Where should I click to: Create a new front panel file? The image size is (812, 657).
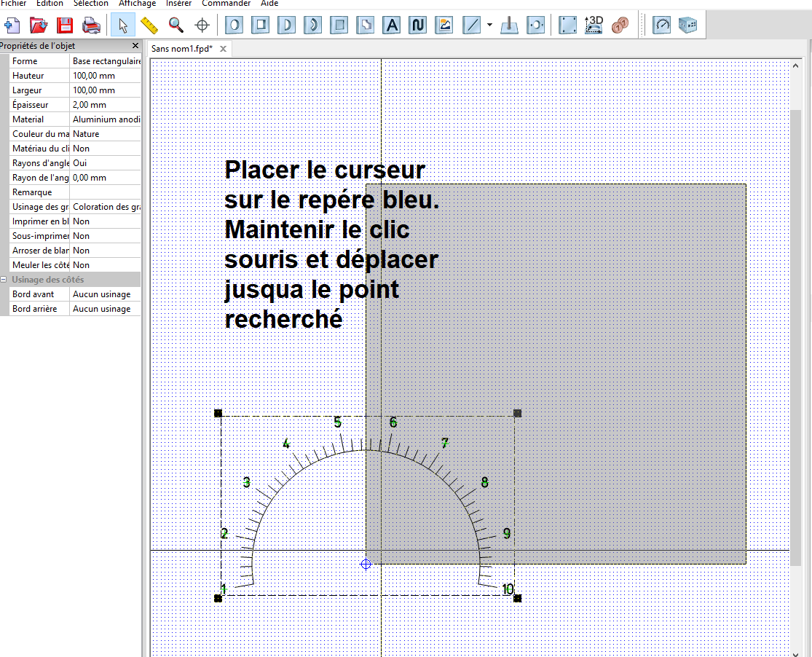12,25
